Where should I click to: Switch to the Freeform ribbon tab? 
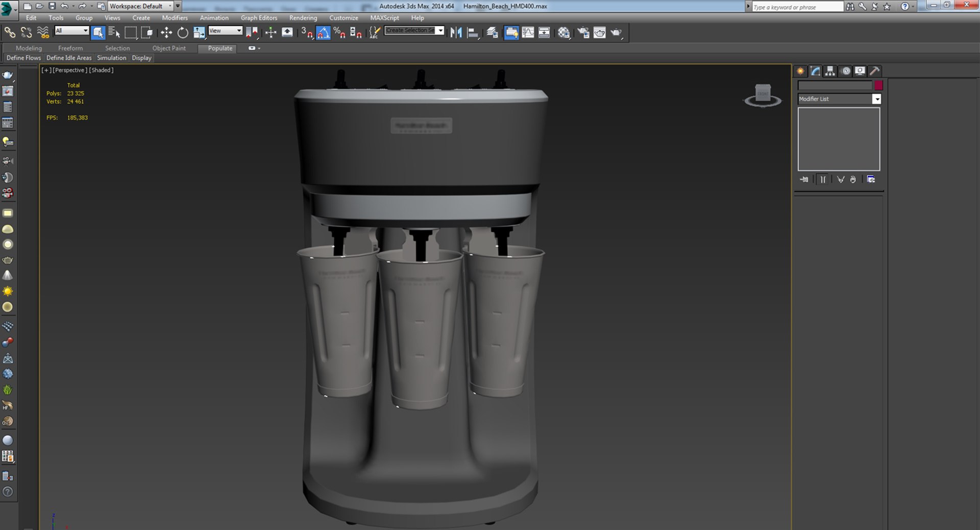[70, 48]
